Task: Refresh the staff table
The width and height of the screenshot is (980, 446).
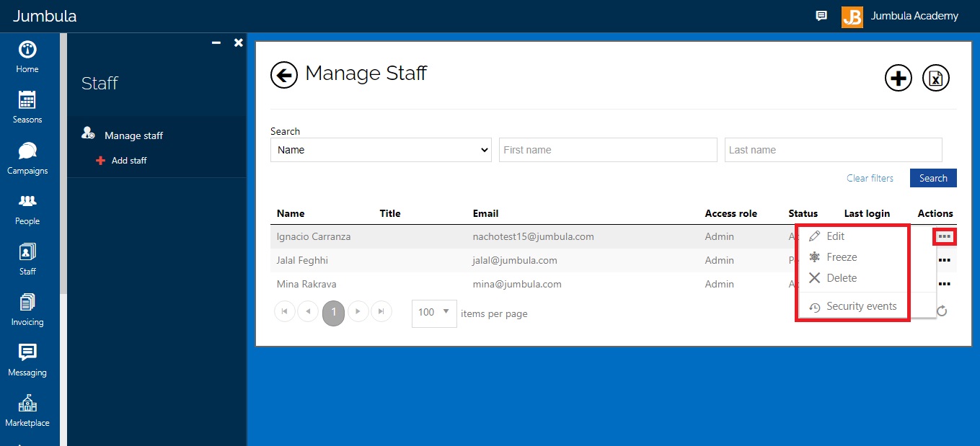Action: coord(941,311)
